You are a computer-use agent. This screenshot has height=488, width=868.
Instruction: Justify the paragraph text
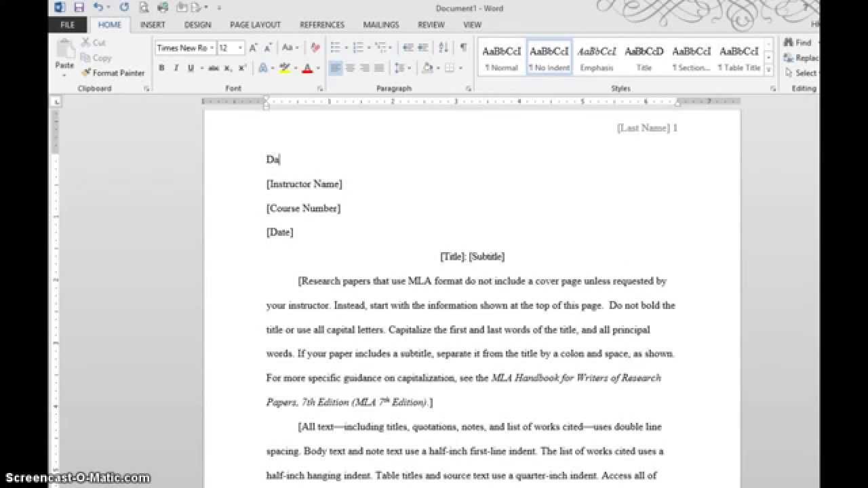pos(378,68)
